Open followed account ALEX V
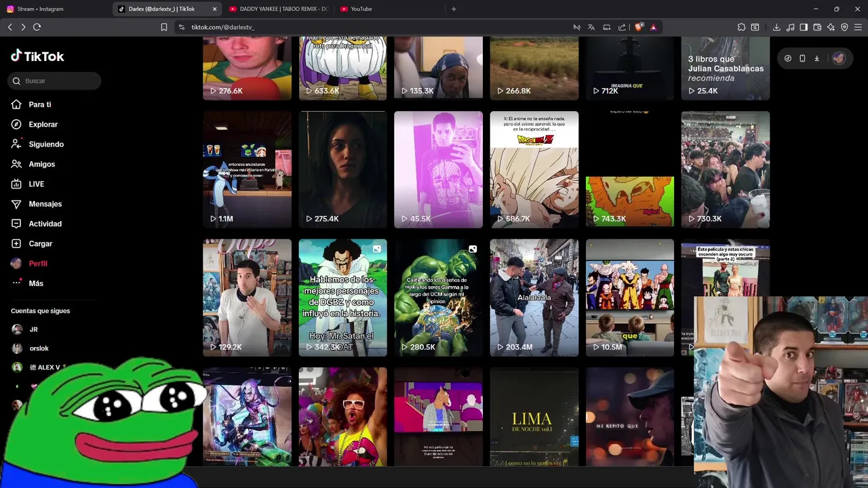868x488 pixels. (x=44, y=367)
